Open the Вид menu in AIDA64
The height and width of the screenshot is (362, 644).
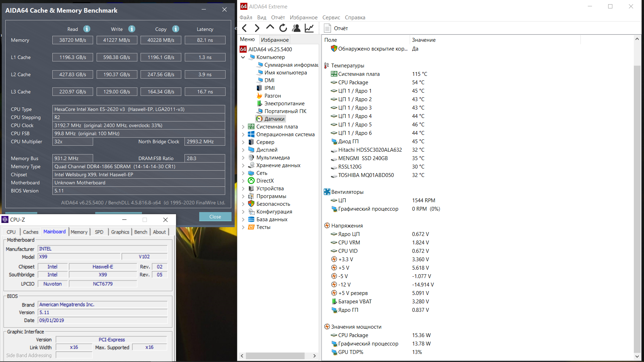click(262, 17)
